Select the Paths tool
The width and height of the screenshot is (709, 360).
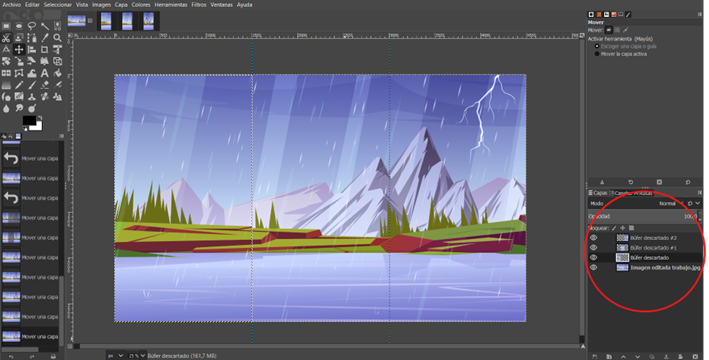click(x=32, y=38)
